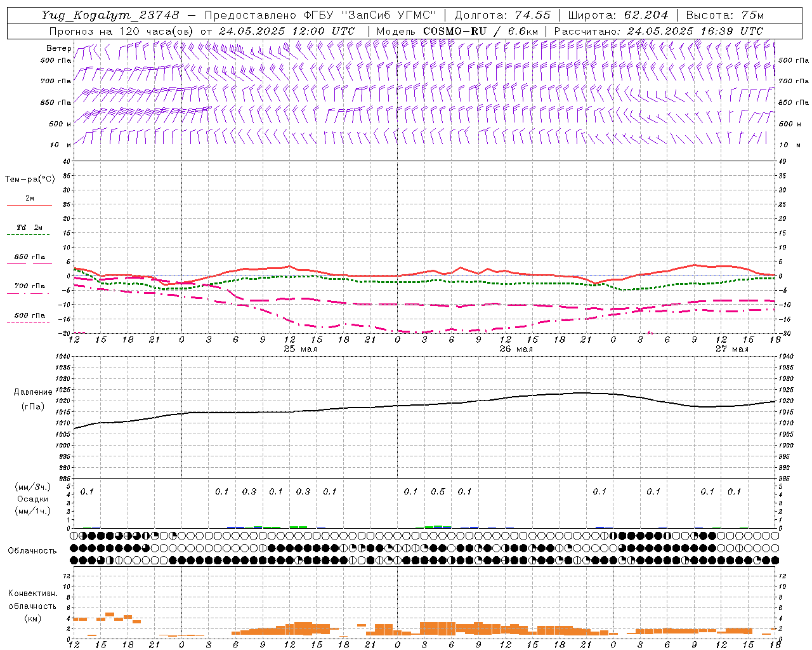Screen dimensions: 812x650
Task: Click the (мм/3ч.) precipitation unit label
Action: tap(33, 487)
